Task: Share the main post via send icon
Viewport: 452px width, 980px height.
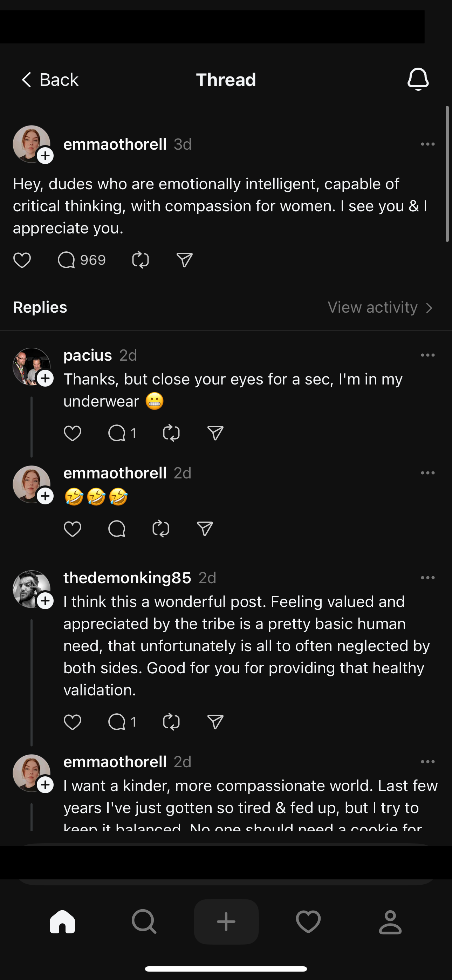Action: point(185,260)
